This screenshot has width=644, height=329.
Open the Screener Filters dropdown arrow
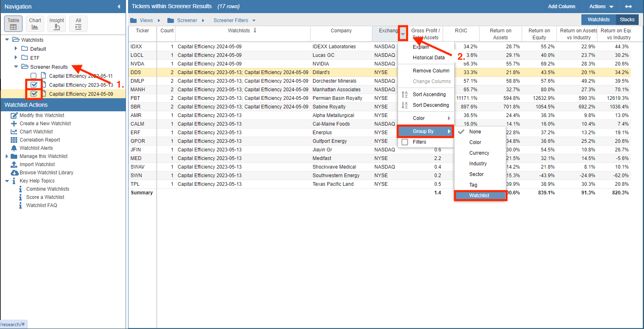[x=254, y=20]
